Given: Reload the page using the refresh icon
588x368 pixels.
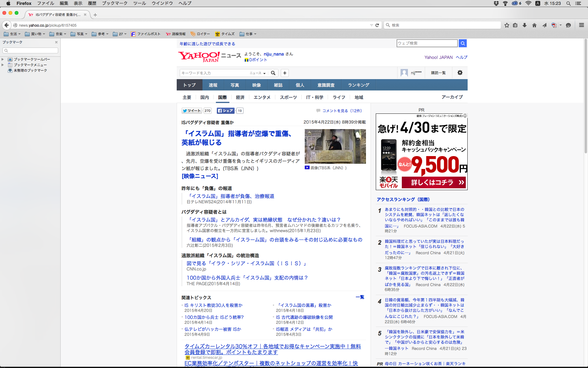Looking at the screenshot, I should [x=377, y=25].
